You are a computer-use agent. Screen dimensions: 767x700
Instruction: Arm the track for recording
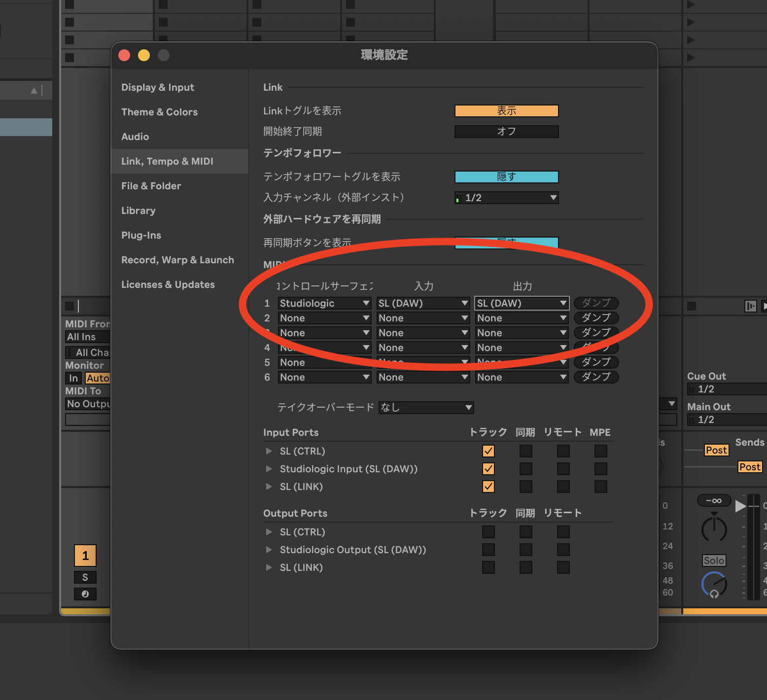click(85, 594)
